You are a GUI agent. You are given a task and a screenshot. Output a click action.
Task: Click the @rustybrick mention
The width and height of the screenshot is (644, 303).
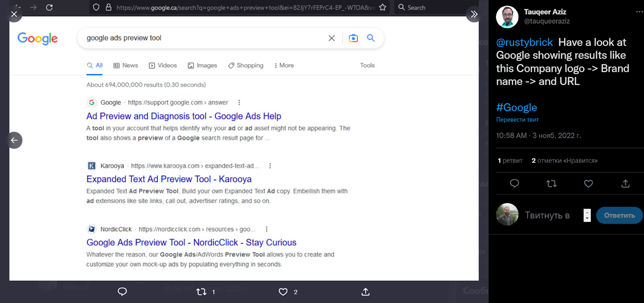pos(524,42)
